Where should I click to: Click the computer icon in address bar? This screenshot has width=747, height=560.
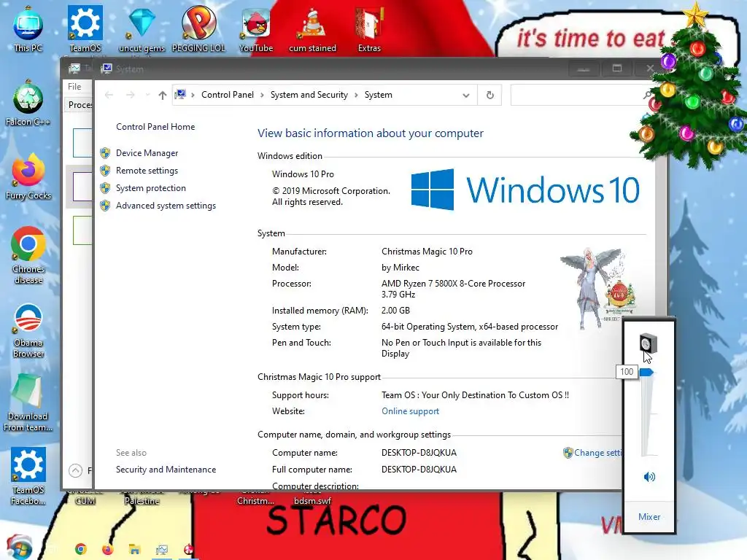click(x=180, y=95)
